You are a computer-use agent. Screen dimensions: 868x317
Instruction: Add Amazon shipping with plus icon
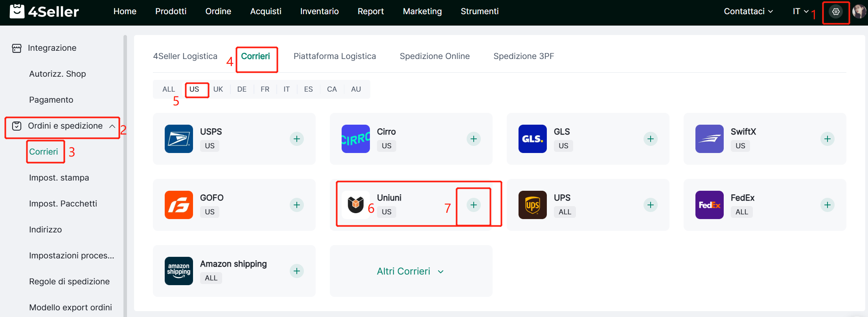[x=297, y=271]
